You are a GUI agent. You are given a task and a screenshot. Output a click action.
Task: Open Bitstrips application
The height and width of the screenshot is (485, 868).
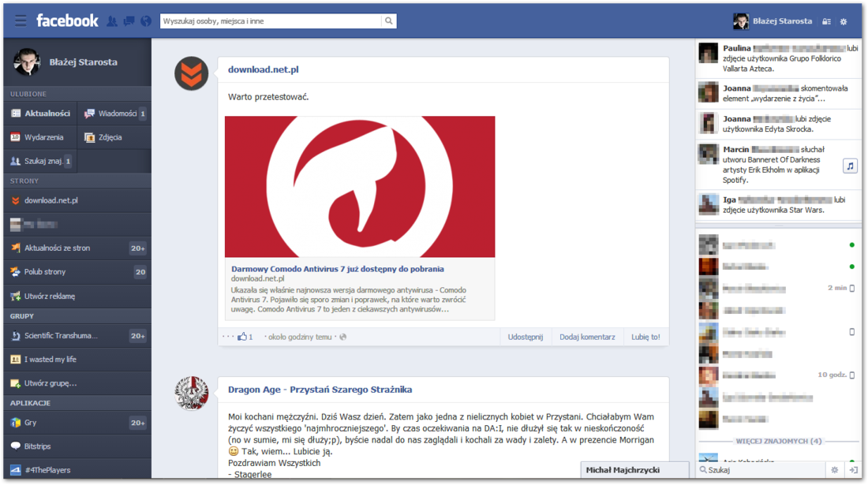pyautogui.click(x=77, y=446)
